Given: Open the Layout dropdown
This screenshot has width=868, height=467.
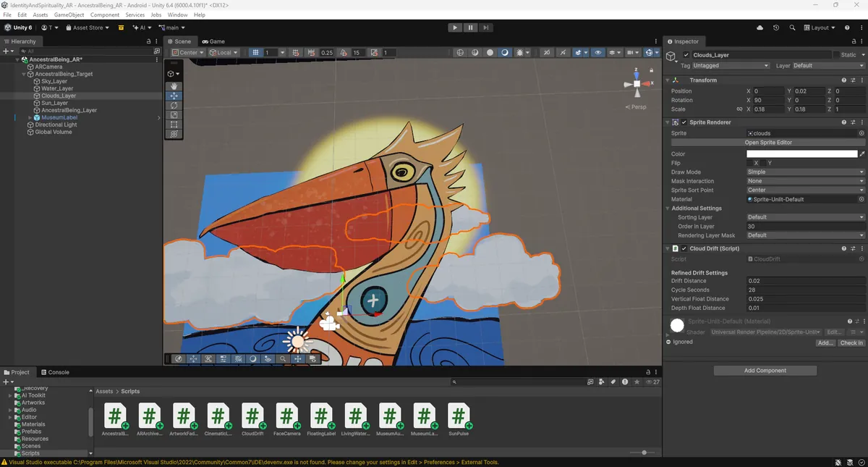Looking at the screenshot, I should tap(819, 28).
